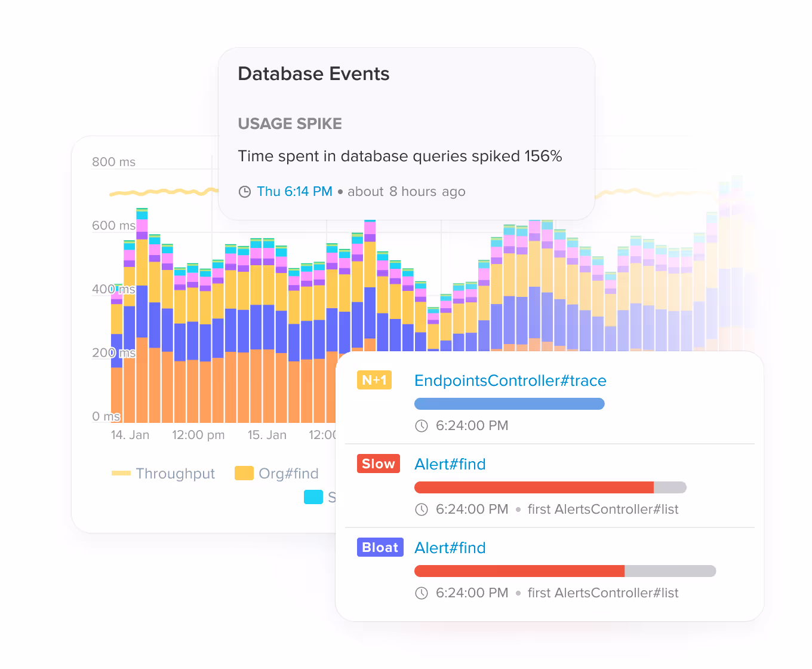Click the clock icon on the N+1 event
Screen dimensions: 812x669
click(x=422, y=425)
